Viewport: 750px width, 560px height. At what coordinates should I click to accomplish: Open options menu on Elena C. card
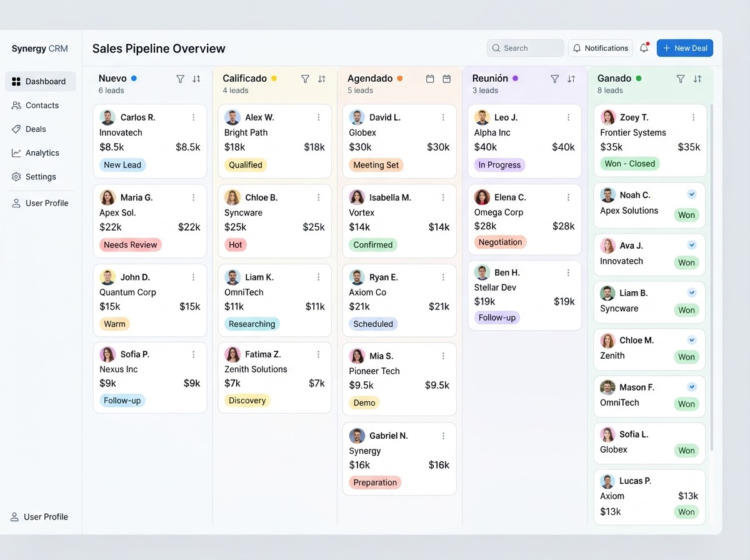pos(569,197)
